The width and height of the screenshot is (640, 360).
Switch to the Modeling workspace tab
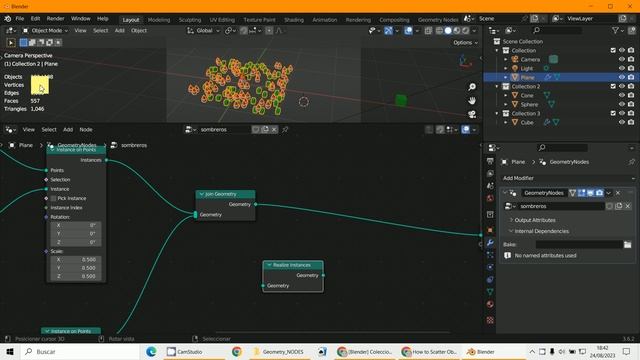(x=159, y=20)
